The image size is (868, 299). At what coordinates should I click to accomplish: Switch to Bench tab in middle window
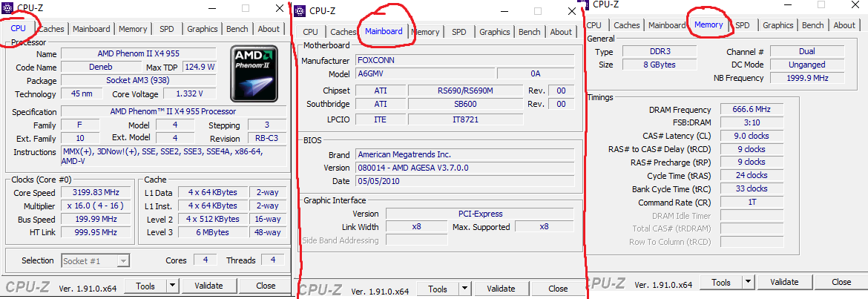(530, 32)
